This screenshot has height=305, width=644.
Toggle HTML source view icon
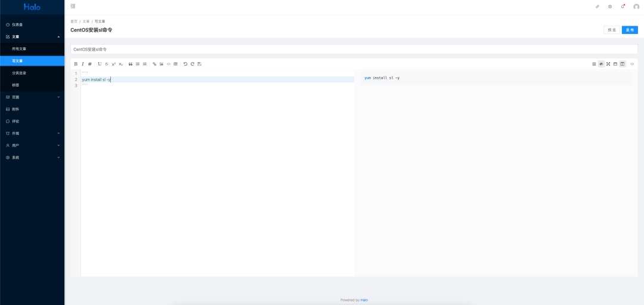tap(632, 64)
